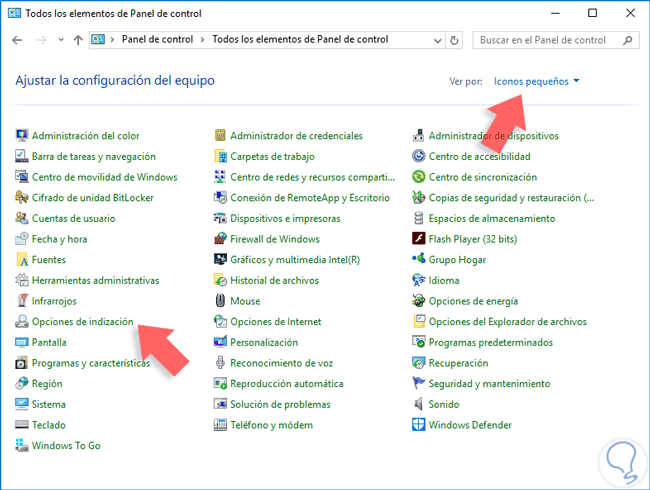Open Administración del color icon

(x=22, y=136)
